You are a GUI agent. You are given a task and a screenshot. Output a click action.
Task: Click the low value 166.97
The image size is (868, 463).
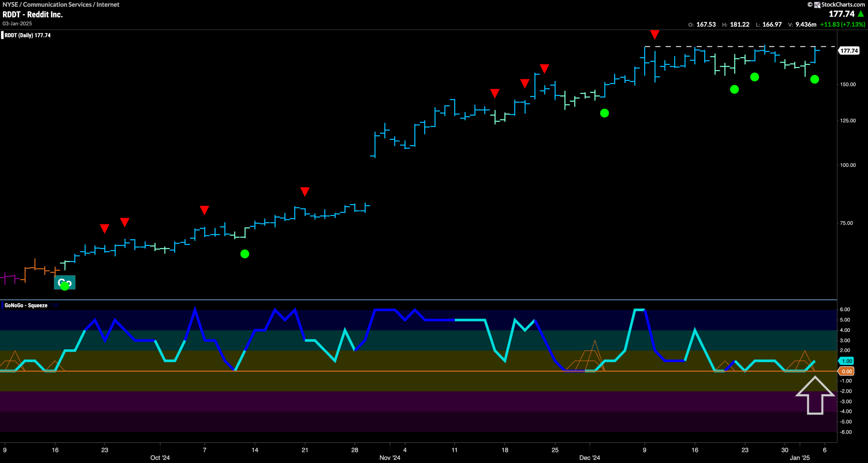[x=772, y=24]
